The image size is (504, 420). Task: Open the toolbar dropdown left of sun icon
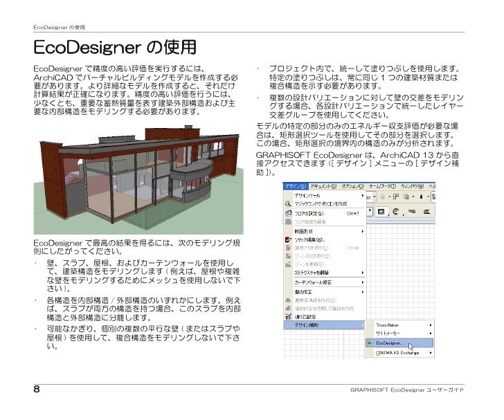point(375,197)
